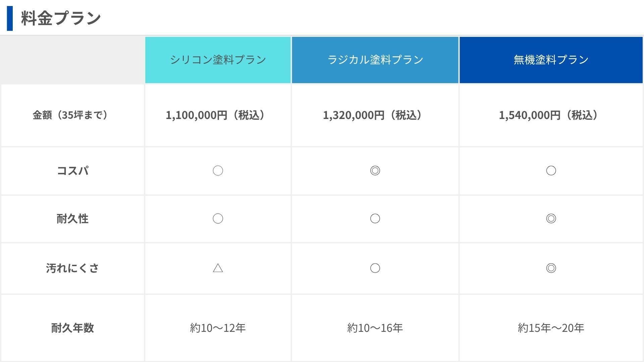Select the シリコン塗料プラン header
Image resolution: width=644 pixels, height=362 pixels.
pos(218,60)
